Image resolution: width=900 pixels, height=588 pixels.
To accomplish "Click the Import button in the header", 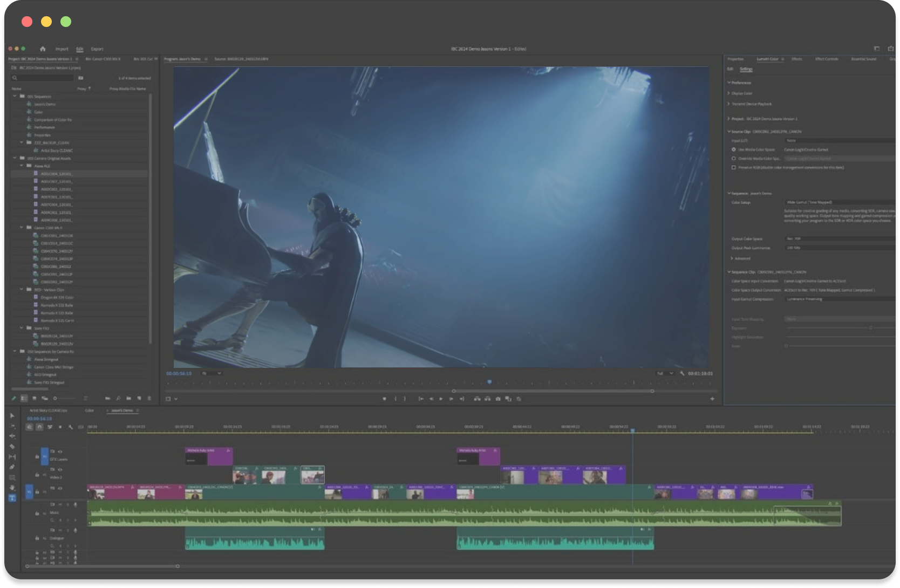I will click(62, 49).
